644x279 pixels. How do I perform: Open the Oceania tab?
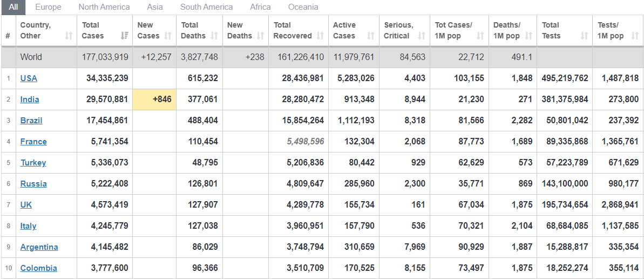(303, 7)
